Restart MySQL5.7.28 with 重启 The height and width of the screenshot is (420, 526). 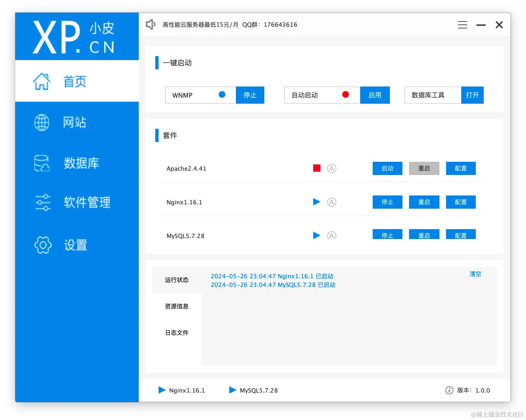pyautogui.click(x=424, y=234)
